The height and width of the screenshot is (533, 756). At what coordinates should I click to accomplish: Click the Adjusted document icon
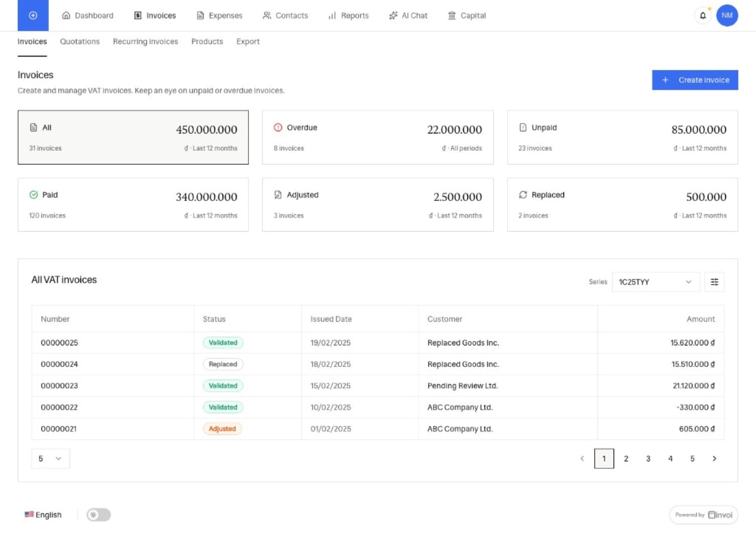[x=278, y=195]
